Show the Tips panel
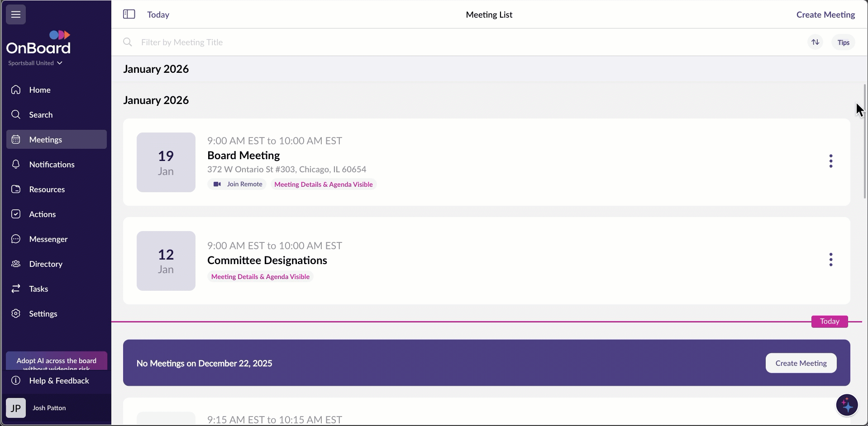This screenshot has width=868, height=426. (x=843, y=42)
